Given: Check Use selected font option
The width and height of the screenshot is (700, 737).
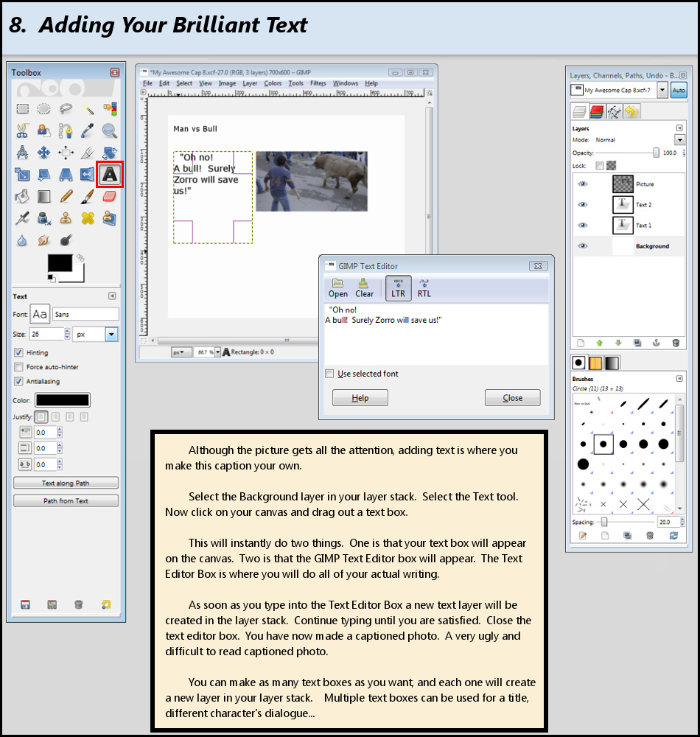Looking at the screenshot, I should click(x=330, y=374).
